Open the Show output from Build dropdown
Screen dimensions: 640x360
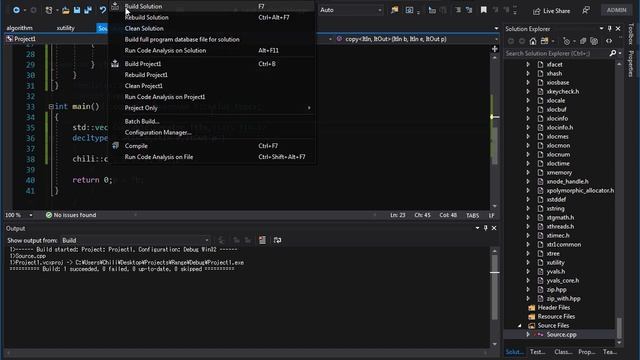point(136,240)
